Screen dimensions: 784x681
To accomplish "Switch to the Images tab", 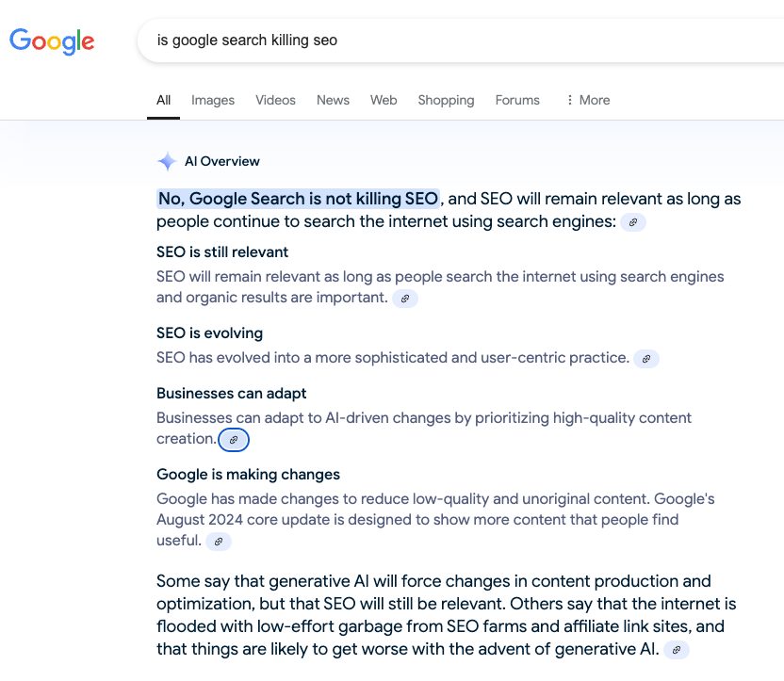I will tap(213, 100).
